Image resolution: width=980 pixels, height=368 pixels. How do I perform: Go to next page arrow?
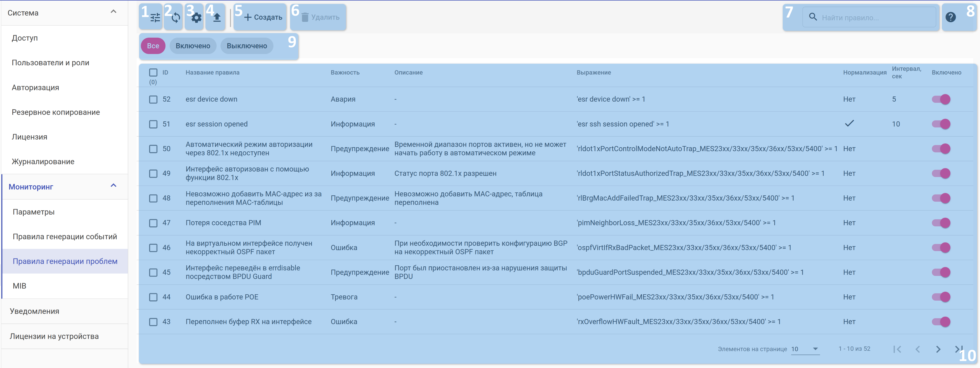click(938, 349)
